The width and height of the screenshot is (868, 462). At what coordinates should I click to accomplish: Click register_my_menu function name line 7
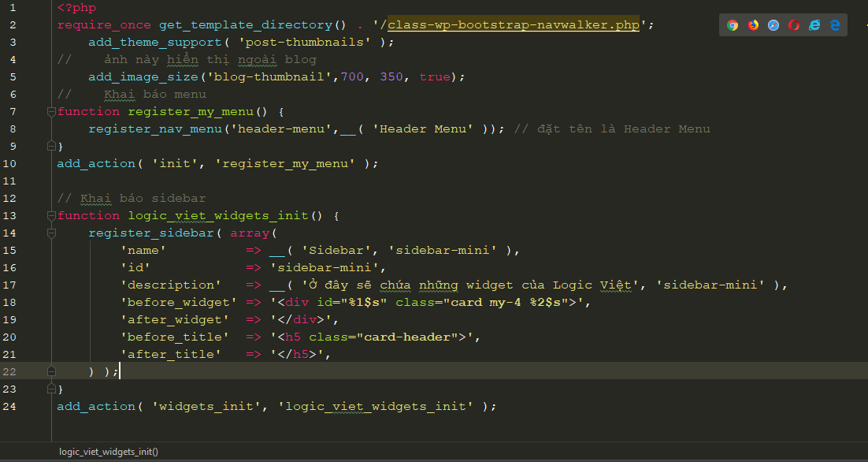191,111
